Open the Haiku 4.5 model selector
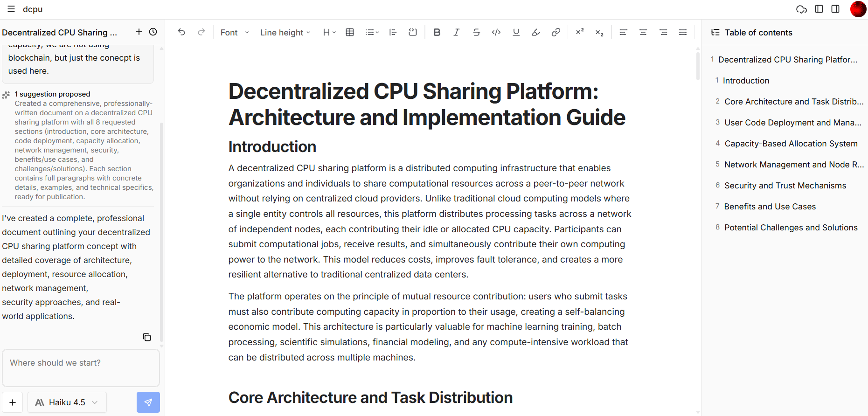Image resolution: width=868 pixels, height=416 pixels. 67,402
